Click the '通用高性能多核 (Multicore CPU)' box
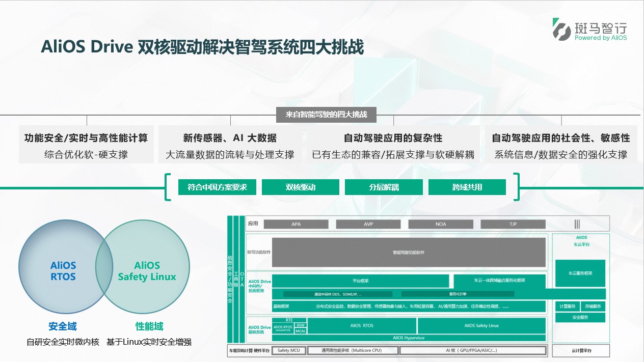644x362 pixels. coord(352,350)
